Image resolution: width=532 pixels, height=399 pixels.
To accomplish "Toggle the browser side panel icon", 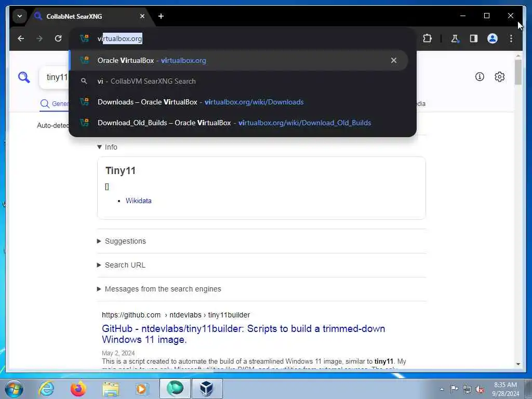I will [x=474, y=38].
